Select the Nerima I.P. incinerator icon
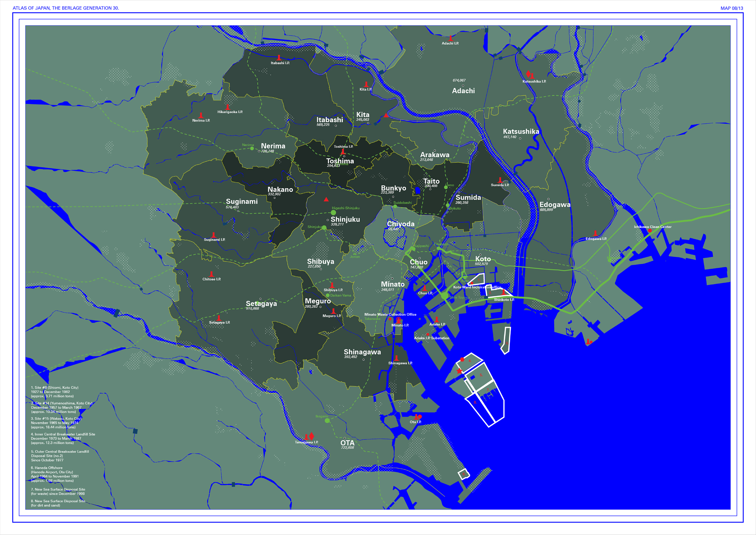Image resolution: width=756 pixels, height=535 pixels. (201, 116)
